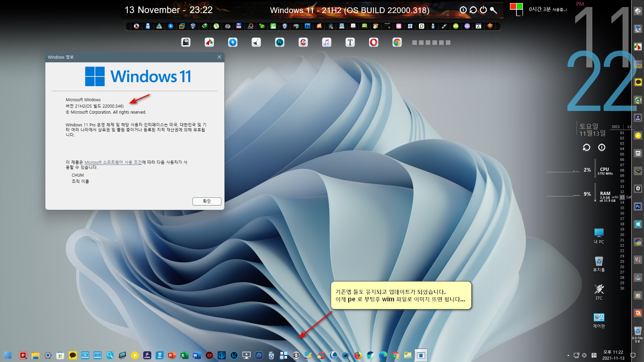Open the music (iTunes) dock icon
This screenshot has height=362, width=644.
pyautogui.click(x=327, y=42)
